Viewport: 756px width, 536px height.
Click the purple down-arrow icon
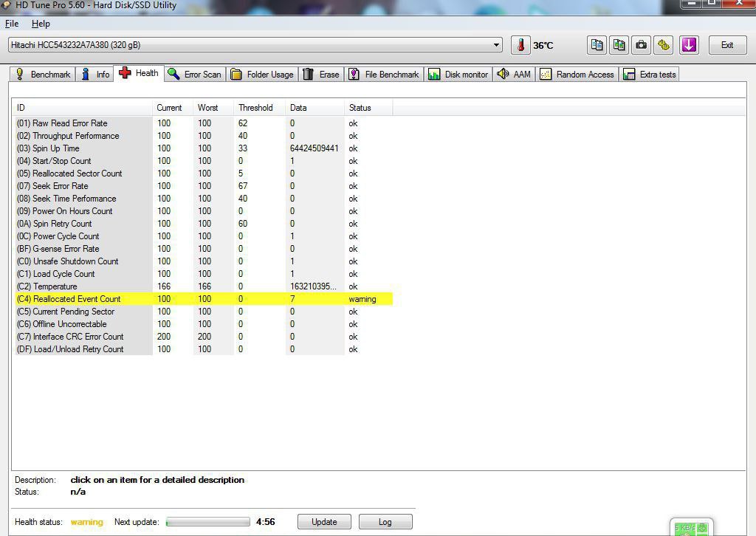click(x=689, y=45)
